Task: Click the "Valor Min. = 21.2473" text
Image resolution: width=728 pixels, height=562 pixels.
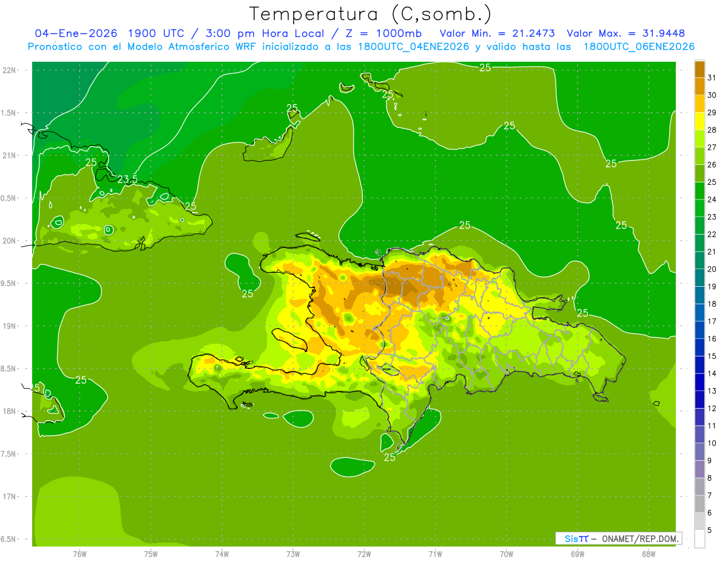Action: 497,33
